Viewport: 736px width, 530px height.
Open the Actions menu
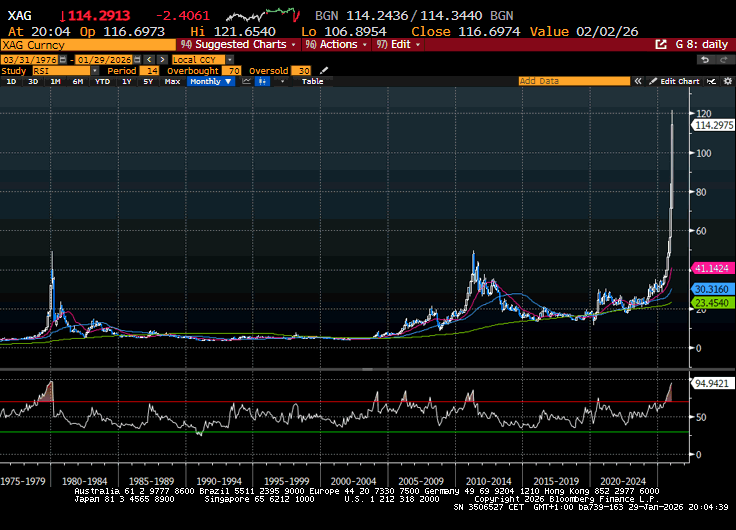coord(336,45)
